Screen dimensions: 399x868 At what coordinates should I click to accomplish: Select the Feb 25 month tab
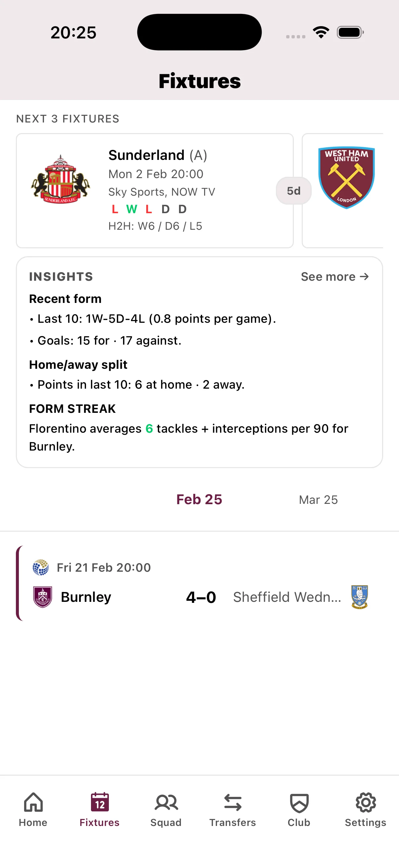pos(199,500)
